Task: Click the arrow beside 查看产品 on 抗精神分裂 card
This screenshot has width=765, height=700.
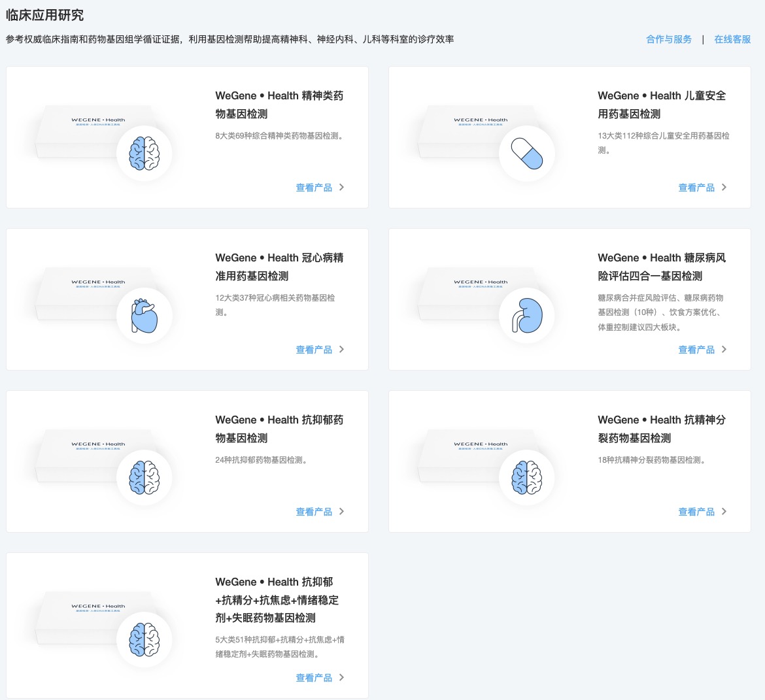Action: [x=724, y=511]
